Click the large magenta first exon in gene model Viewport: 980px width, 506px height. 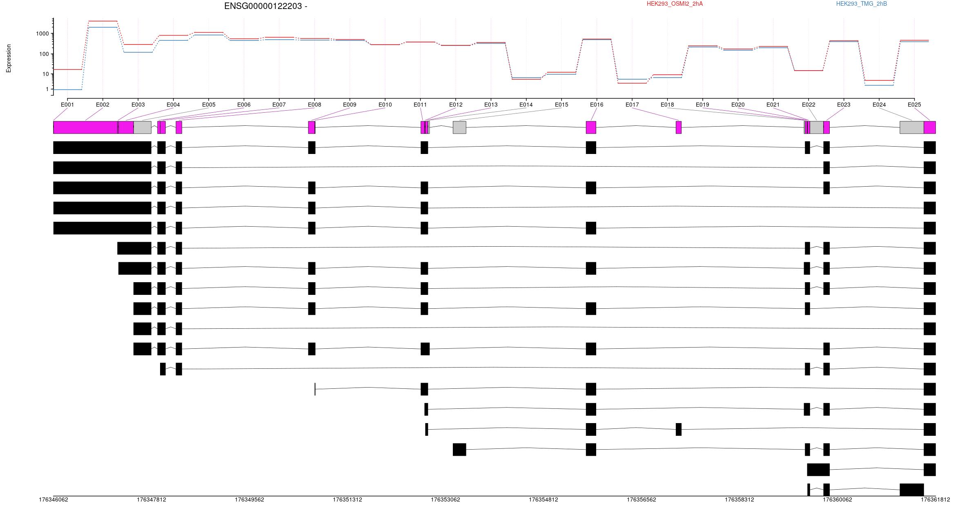[x=85, y=127]
